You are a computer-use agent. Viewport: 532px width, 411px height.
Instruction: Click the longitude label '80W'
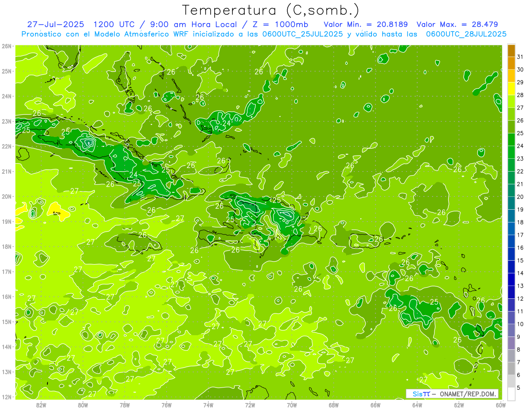(x=82, y=405)
